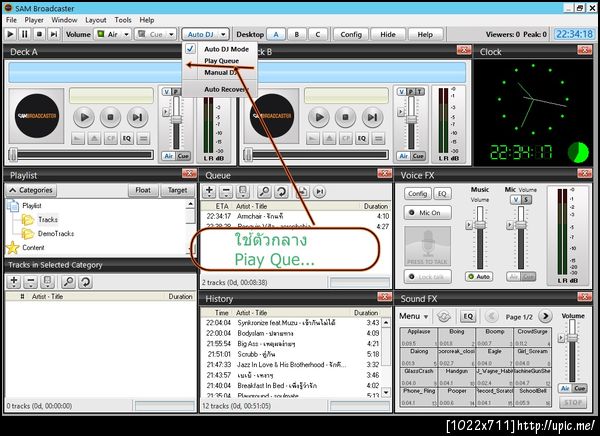Trigger the Handgun sound effect pad
Screen dimensions: 600x436
(457, 377)
